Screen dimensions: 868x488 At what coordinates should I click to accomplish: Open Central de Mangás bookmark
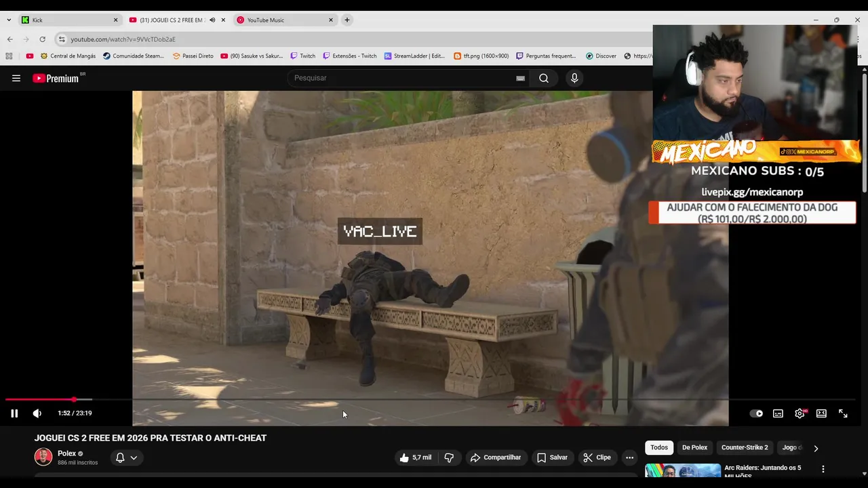click(x=68, y=56)
